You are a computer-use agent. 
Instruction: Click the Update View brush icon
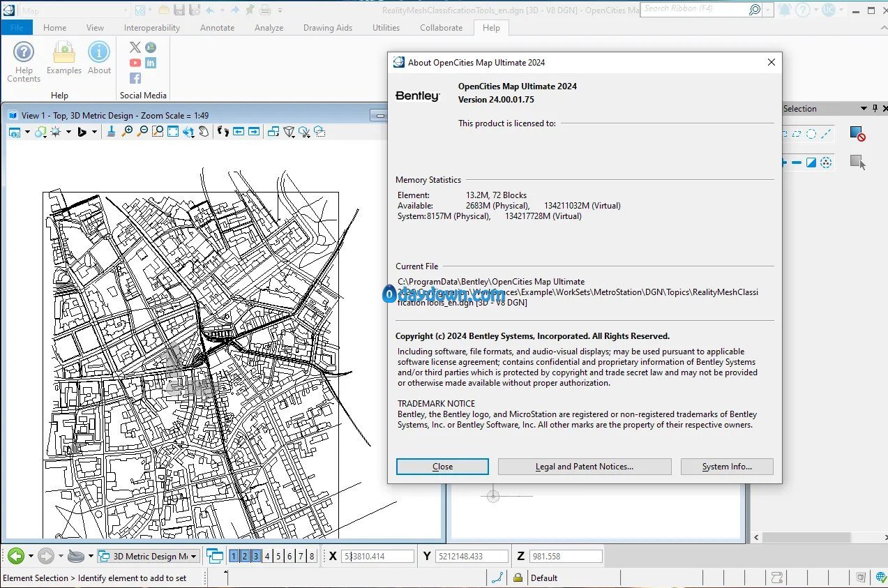pyautogui.click(x=111, y=132)
